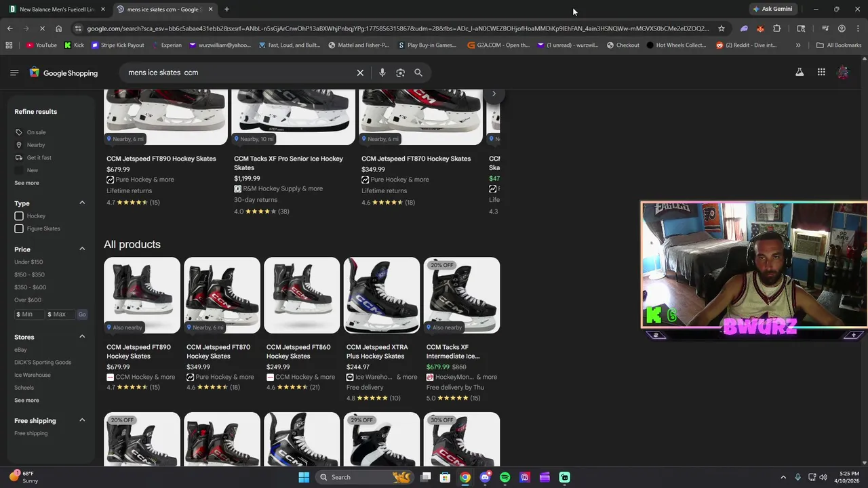Submit search with the magnifier icon
Image resolution: width=868 pixels, height=488 pixels.
[x=418, y=73]
